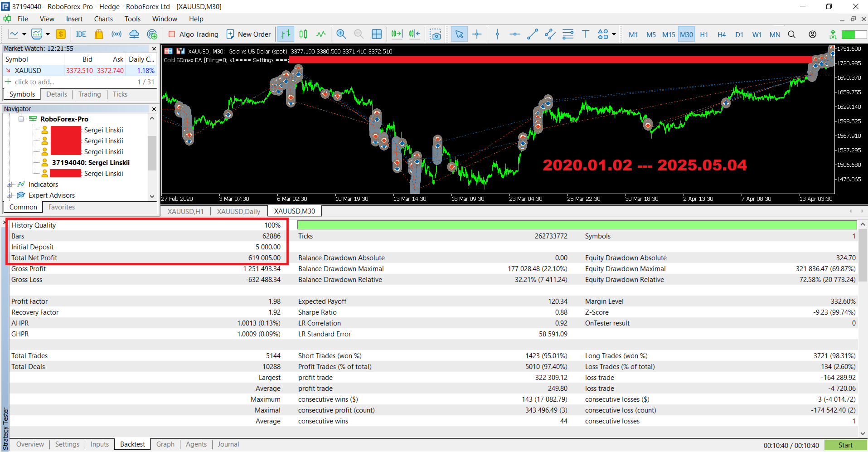Select the Text label tool

point(586,34)
